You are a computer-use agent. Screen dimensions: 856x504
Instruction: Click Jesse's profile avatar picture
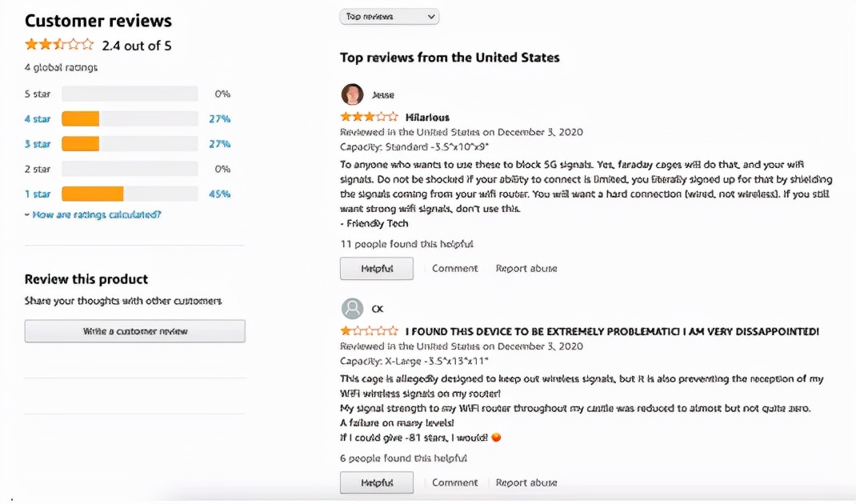tap(352, 94)
